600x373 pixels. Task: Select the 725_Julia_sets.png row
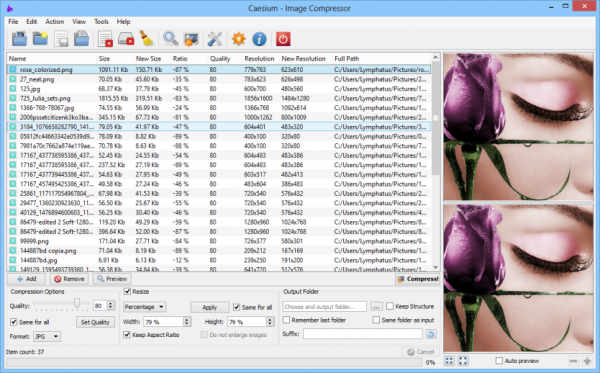click(x=219, y=98)
